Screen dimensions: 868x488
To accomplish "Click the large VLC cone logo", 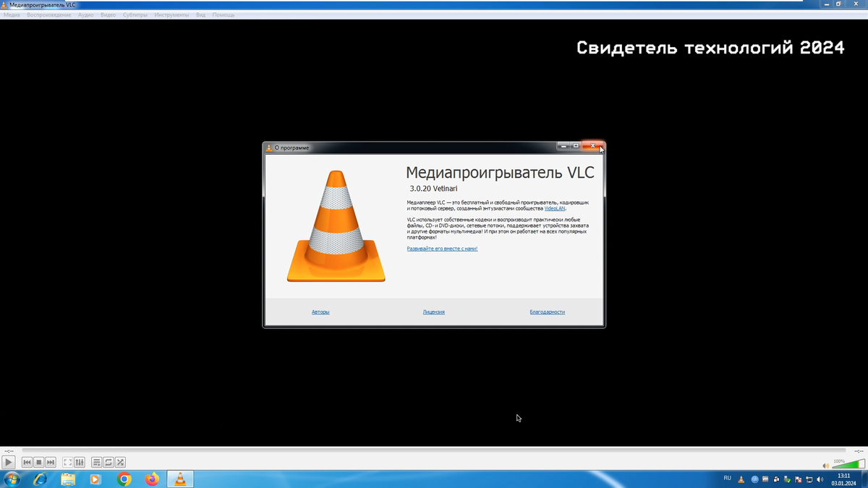I will [x=336, y=226].
